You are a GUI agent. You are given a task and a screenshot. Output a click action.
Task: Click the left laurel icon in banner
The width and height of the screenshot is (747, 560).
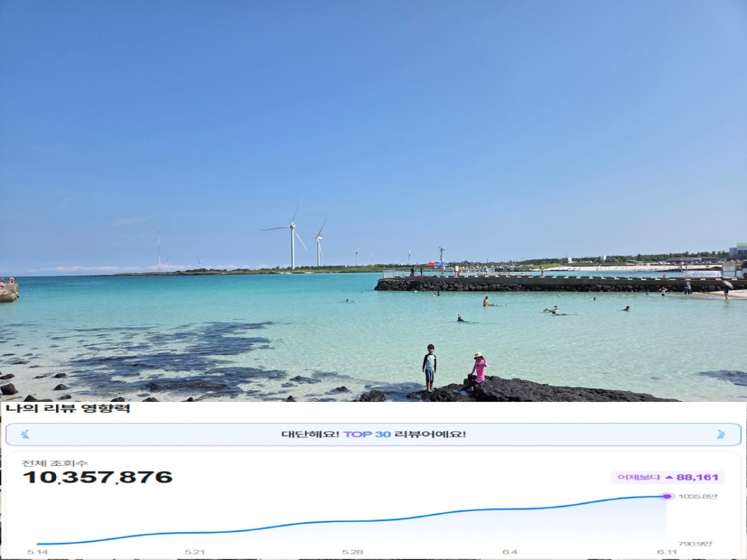tap(25, 434)
